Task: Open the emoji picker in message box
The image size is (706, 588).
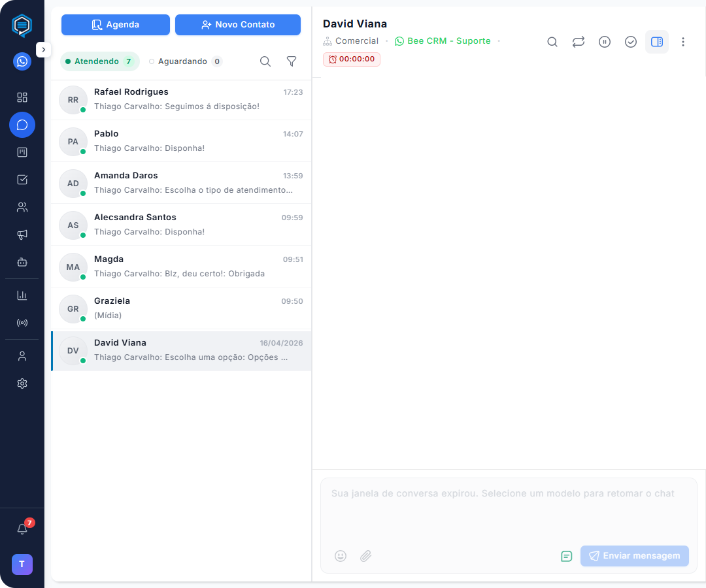Action: (x=341, y=556)
